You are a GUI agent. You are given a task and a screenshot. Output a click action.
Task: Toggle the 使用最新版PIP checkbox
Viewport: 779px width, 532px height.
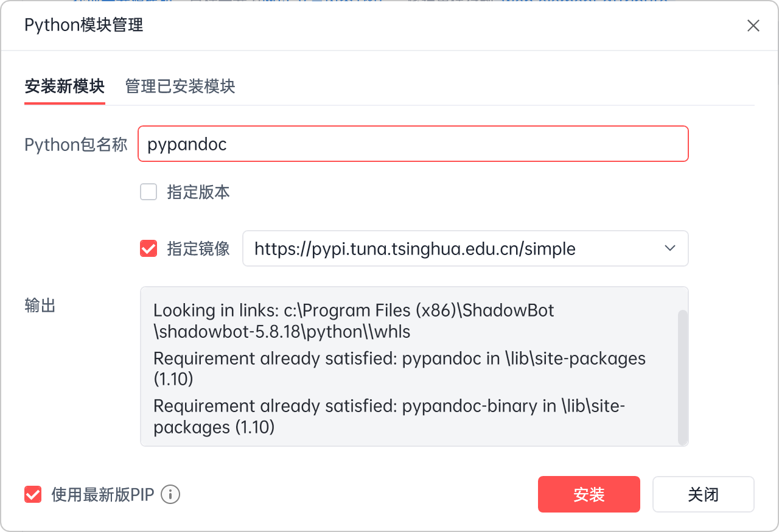pos(33,494)
